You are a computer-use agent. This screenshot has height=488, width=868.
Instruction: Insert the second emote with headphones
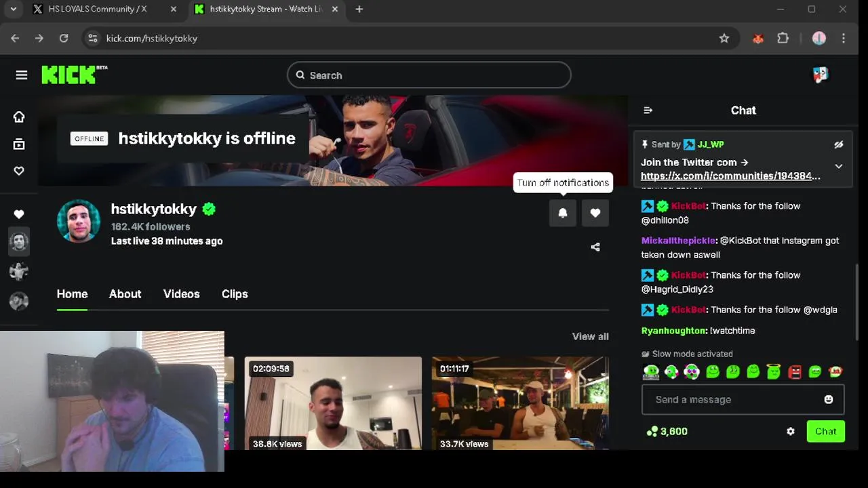[x=671, y=371]
